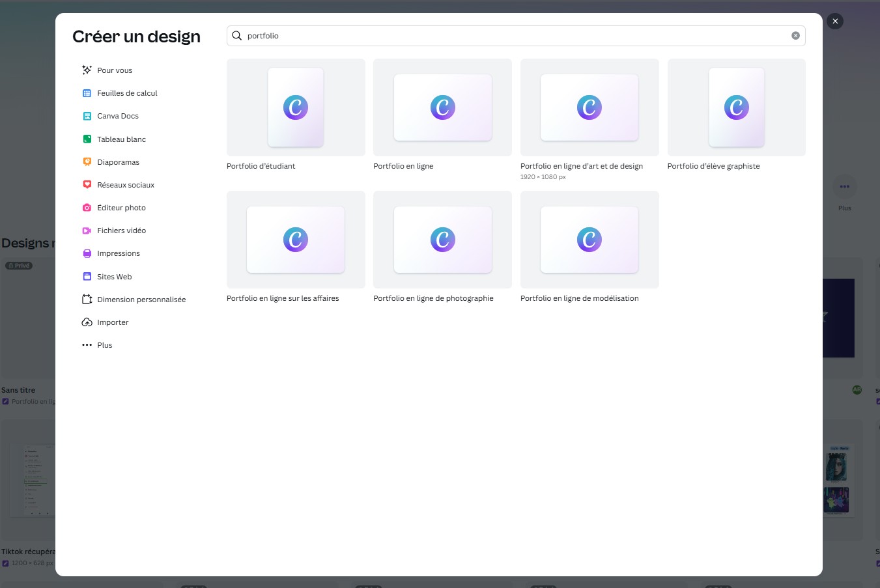Screen dimensions: 880x588
Task: Open Canva Docs category
Action: [x=118, y=116]
